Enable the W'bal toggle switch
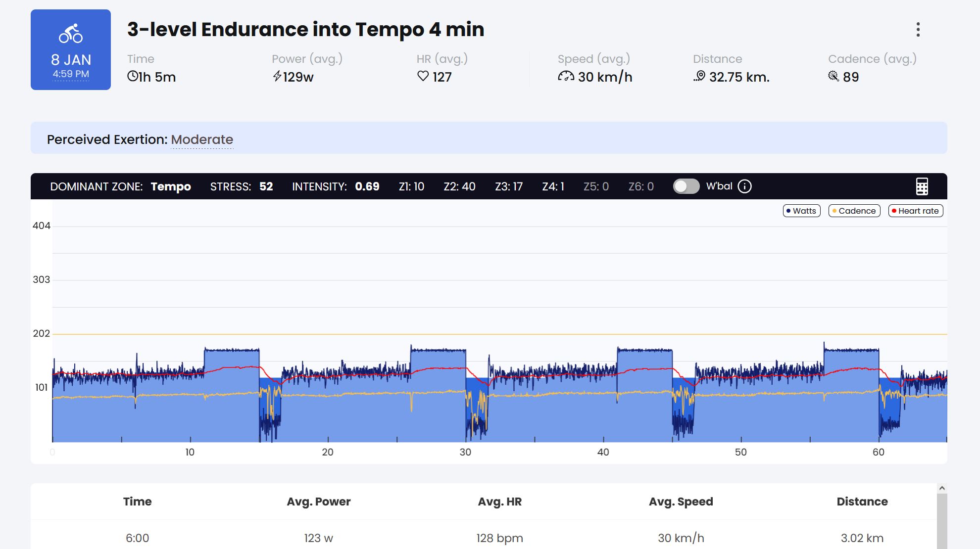This screenshot has width=980, height=549. pos(686,186)
